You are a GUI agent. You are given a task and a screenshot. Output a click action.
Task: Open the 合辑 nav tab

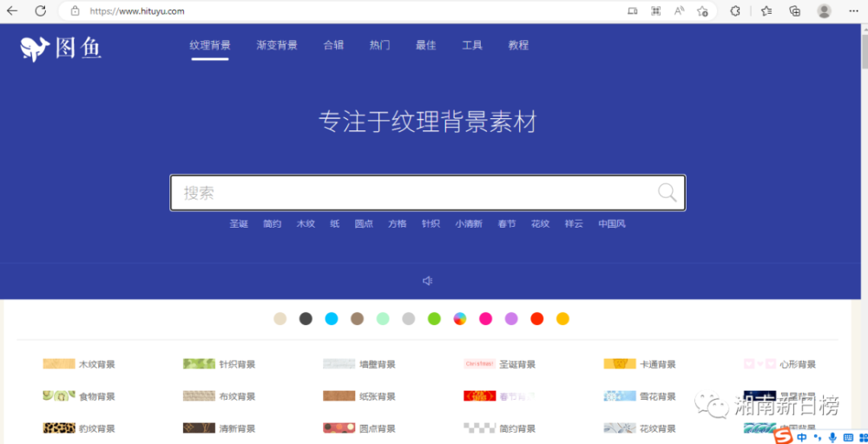333,45
